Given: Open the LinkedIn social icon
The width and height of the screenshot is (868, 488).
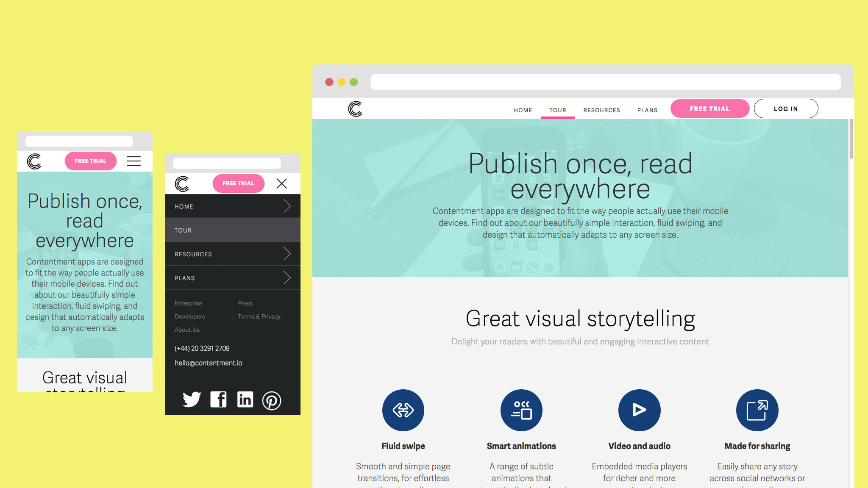Looking at the screenshot, I should pos(245,399).
